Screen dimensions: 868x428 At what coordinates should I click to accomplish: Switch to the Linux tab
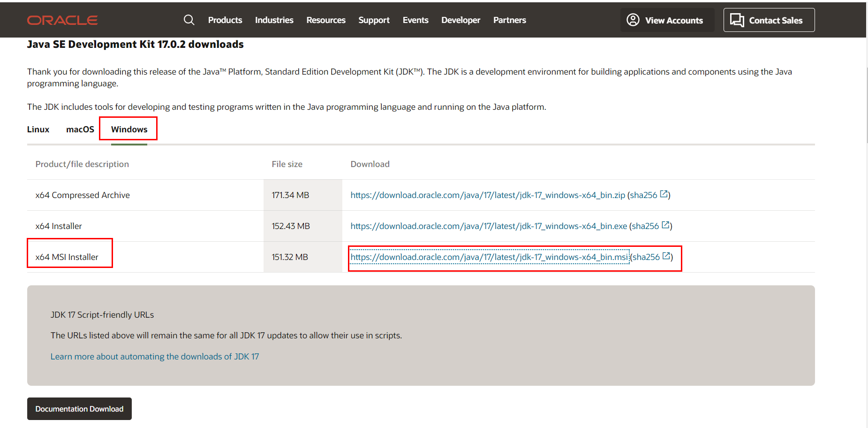[x=38, y=130]
